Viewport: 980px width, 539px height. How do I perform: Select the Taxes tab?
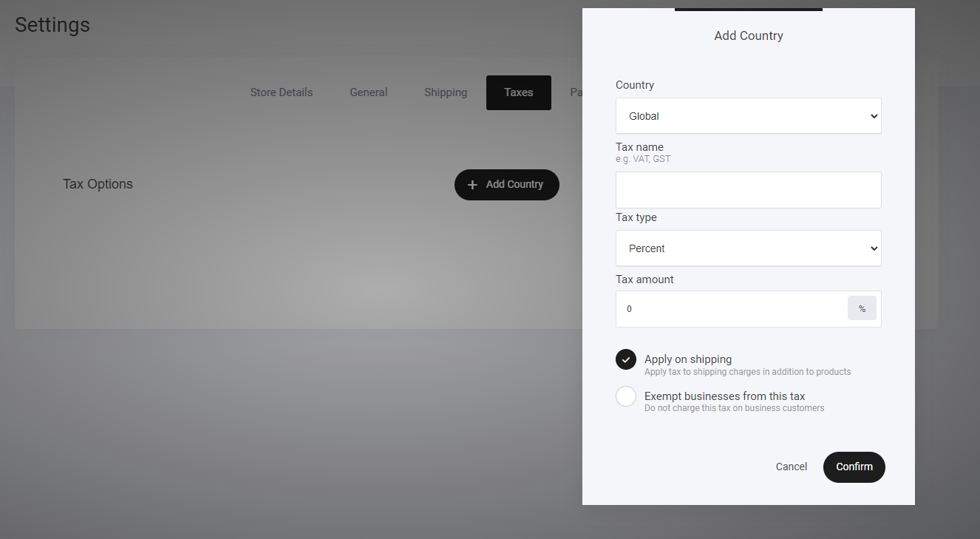pos(519,92)
